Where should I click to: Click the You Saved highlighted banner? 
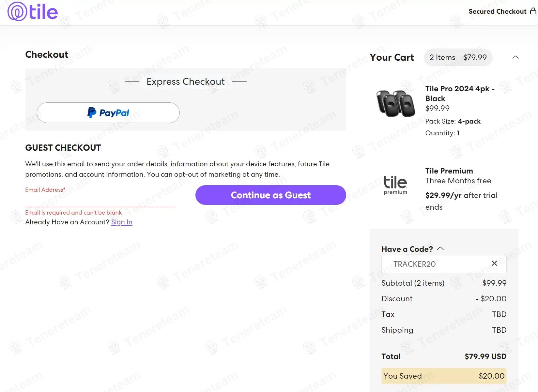(x=444, y=376)
